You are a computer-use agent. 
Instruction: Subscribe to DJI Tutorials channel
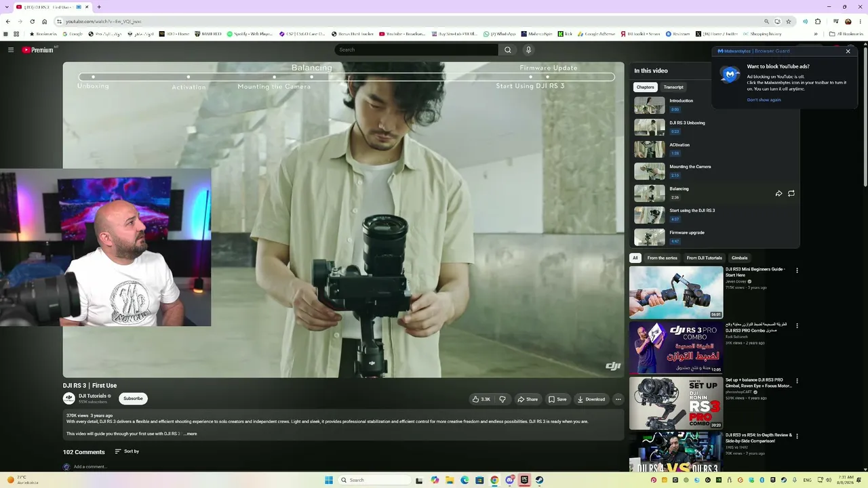pos(133,399)
